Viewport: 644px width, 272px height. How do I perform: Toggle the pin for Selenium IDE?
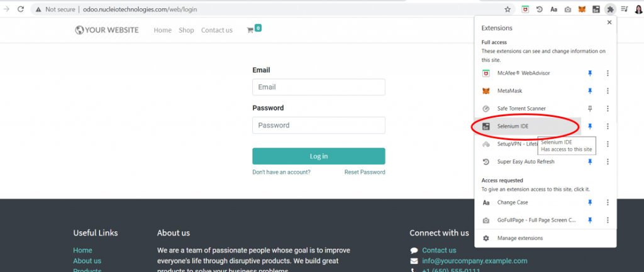tap(590, 126)
